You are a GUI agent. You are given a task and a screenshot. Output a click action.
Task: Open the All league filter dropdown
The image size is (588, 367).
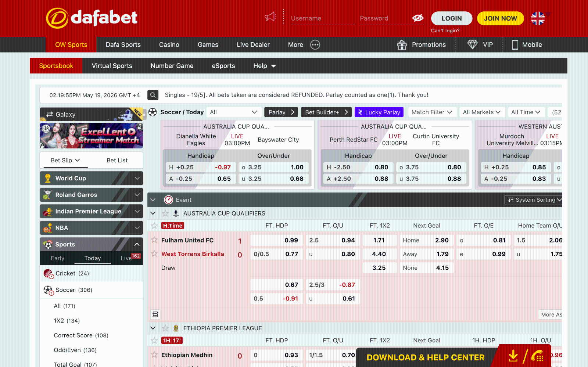(x=234, y=112)
